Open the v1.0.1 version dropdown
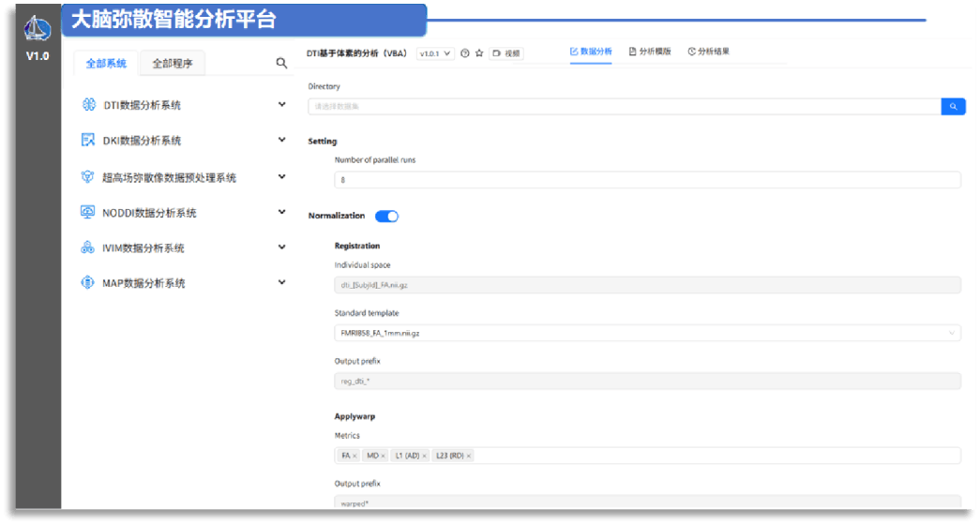Image resolution: width=980 pixels, height=525 pixels. [436, 53]
